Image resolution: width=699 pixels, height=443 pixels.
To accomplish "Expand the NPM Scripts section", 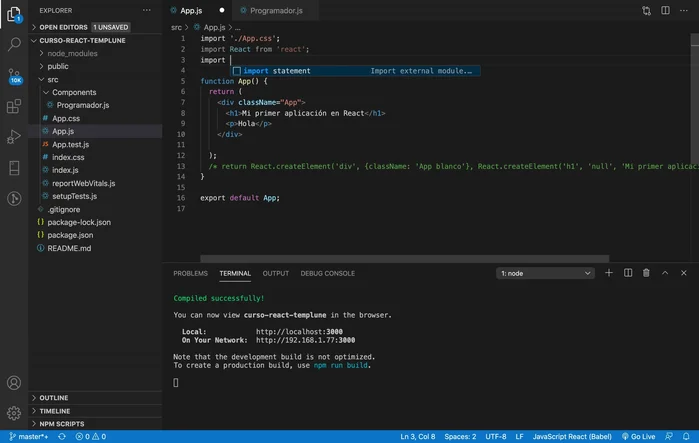I will (95, 424).
